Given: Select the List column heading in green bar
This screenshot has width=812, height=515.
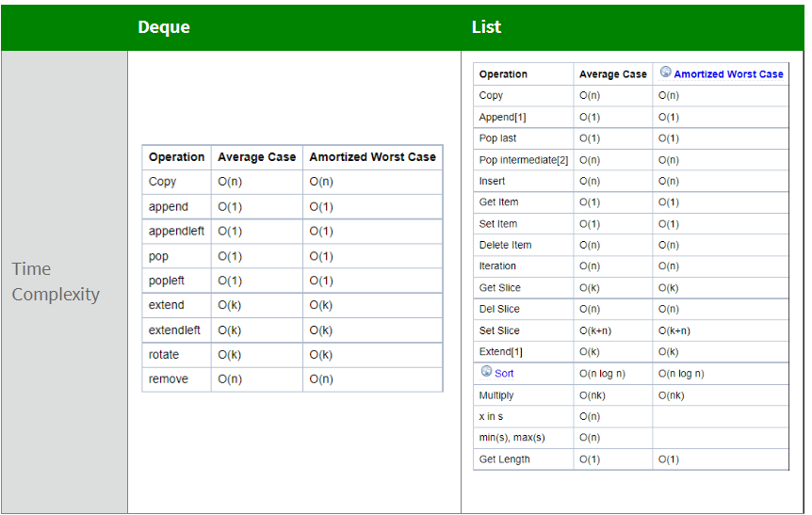Looking at the screenshot, I should tap(486, 27).
